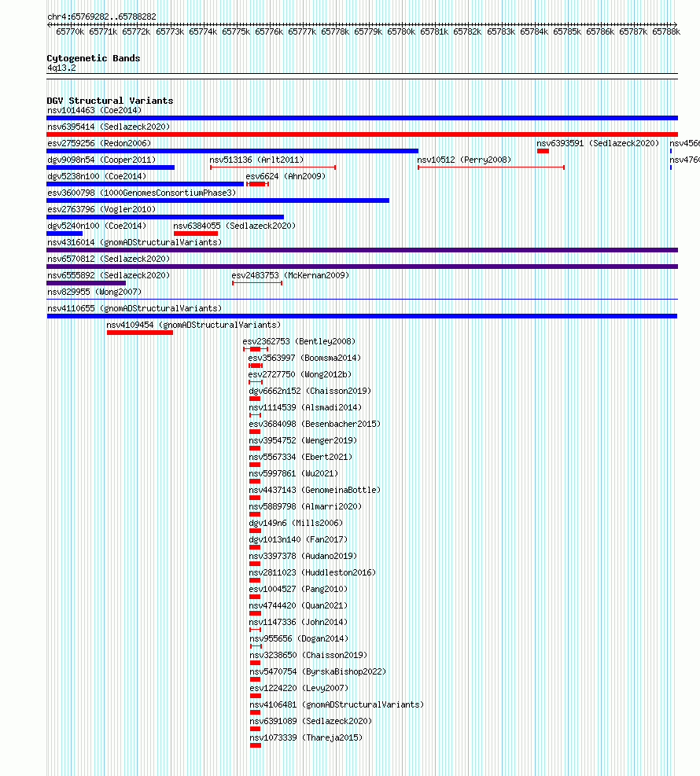Click esv2759256 (Redon2006) label
This screenshot has width=700, height=776.
pos(100,144)
